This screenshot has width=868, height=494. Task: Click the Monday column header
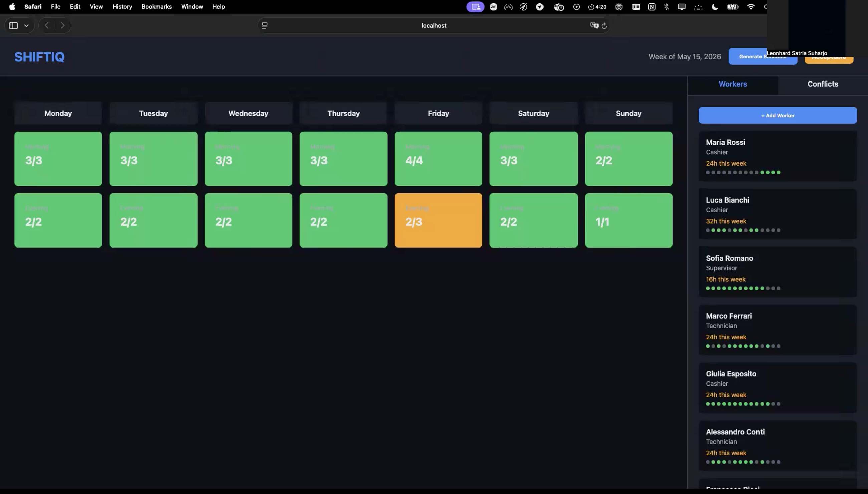[58, 113]
